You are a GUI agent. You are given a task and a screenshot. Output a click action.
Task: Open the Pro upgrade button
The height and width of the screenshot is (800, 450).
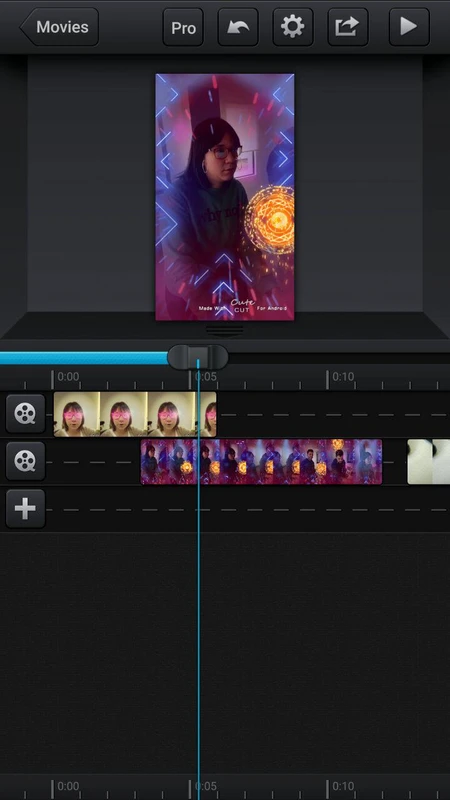183,27
